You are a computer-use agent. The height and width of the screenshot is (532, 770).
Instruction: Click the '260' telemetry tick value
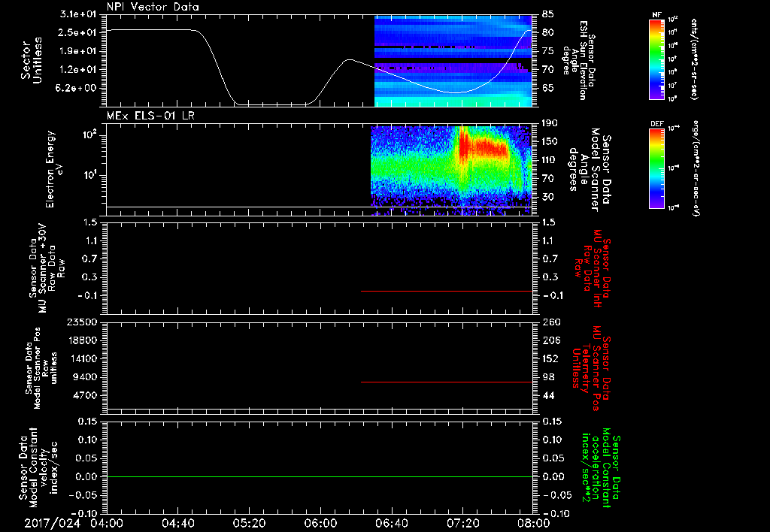pyautogui.click(x=551, y=322)
